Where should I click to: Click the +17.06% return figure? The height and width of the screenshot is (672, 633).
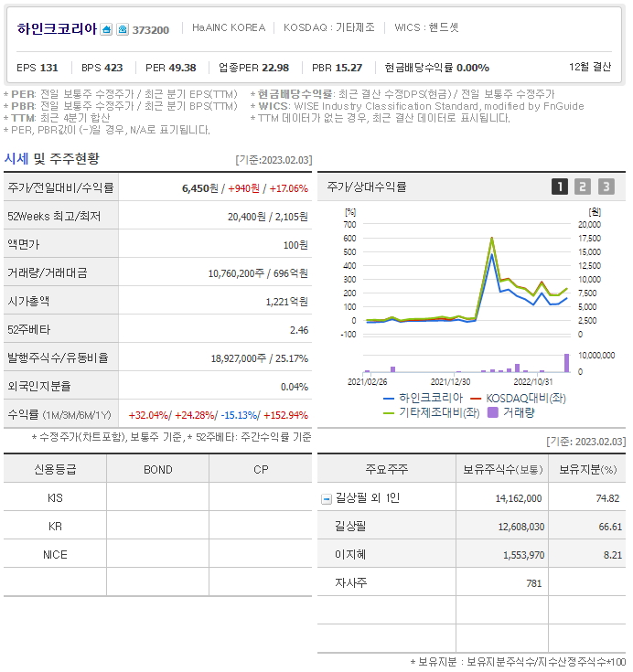(x=289, y=188)
